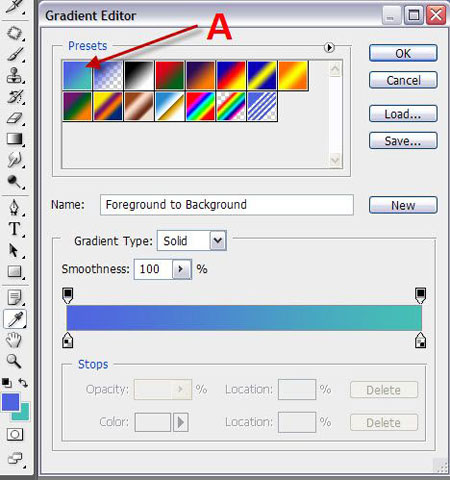This screenshot has width=450, height=480.
Task: Choose the Gradient tool
Action: (x=14, y=139)
